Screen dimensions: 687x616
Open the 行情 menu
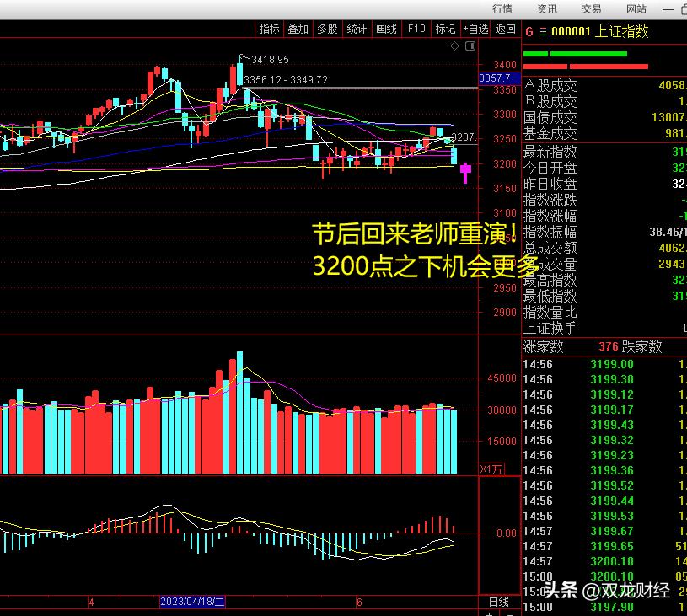[502, 8]
